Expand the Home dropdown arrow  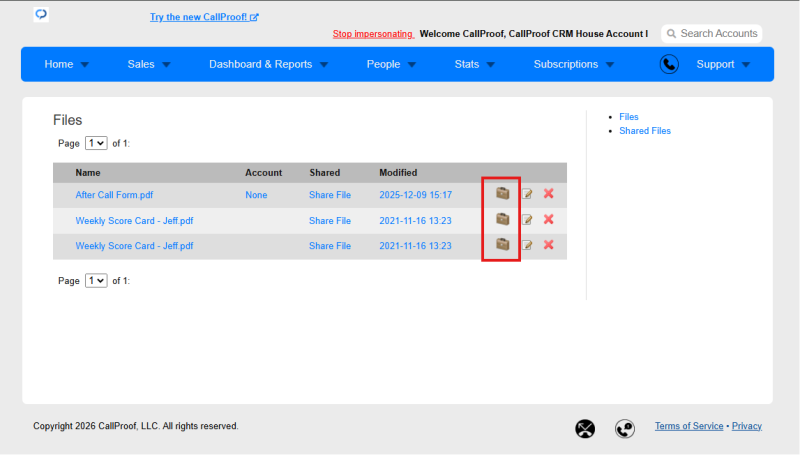tap(85, 65)
